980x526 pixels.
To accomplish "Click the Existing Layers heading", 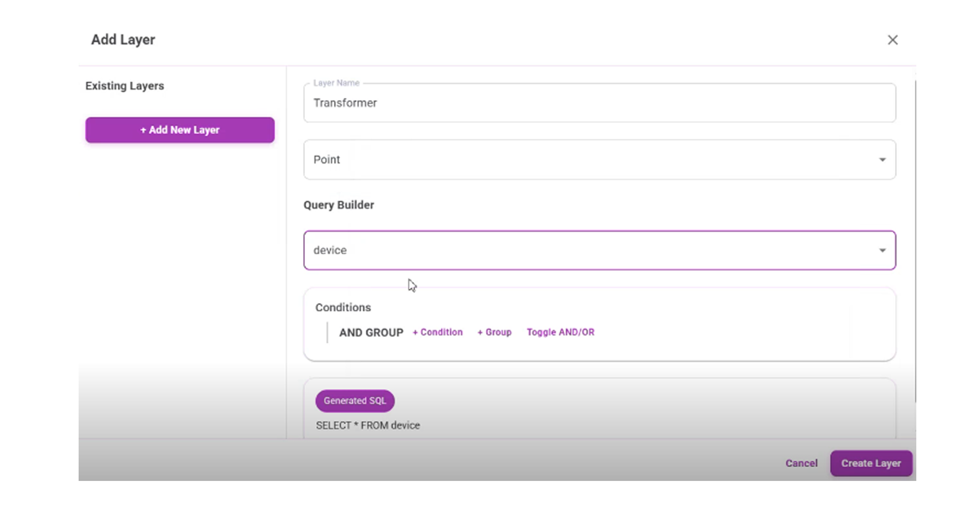I will 125,86.
